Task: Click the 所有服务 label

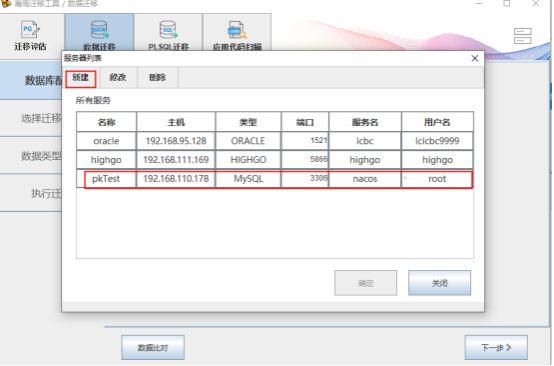Action: [93, 100]
